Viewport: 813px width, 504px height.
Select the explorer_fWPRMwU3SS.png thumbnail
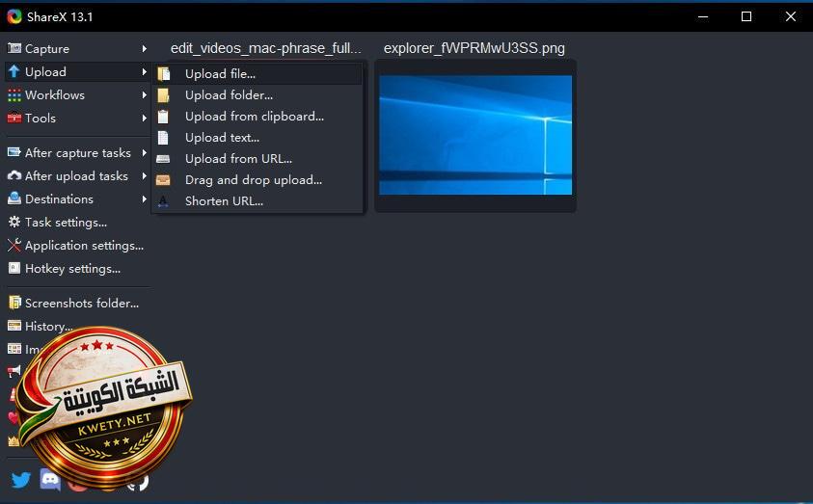pyautogui.click(x=475, y=135)
